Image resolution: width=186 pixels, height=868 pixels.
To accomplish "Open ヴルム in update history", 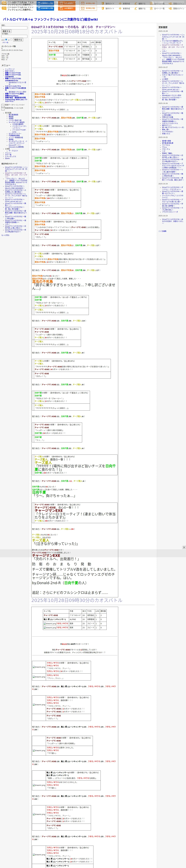I will [164, 147].
